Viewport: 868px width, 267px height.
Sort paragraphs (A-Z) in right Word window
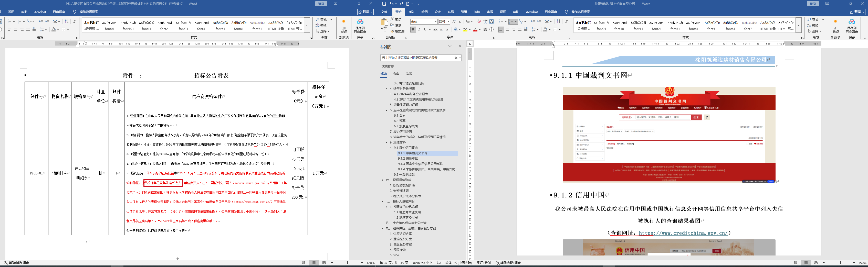click(558, 21)
